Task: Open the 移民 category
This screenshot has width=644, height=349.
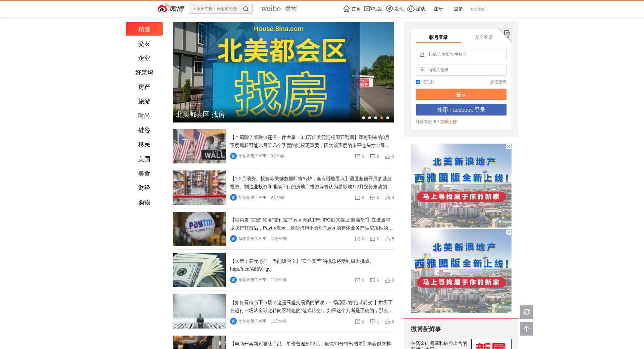Action: [x=144, y=145]
